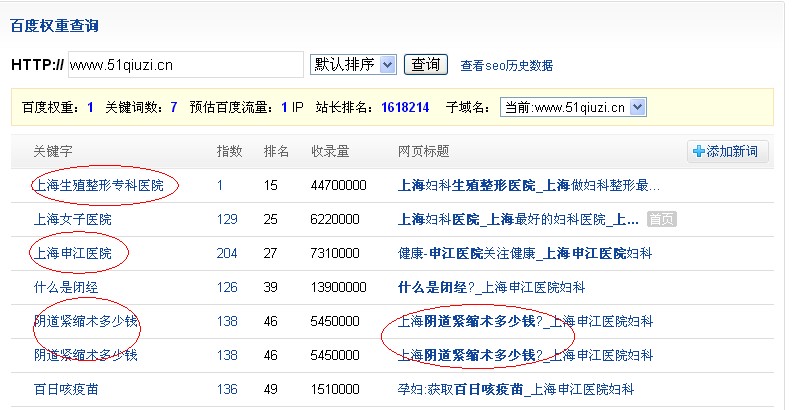Click 收录量 value 6220000
Viewport: 796px width, 410px height.
tap(335, 219)
